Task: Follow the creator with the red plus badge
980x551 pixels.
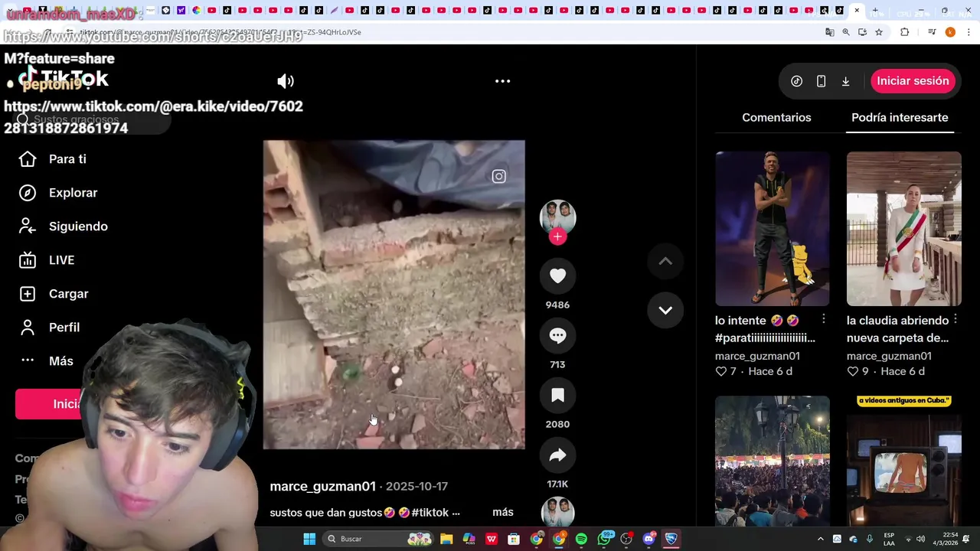Action: click(x=557, y=236)
